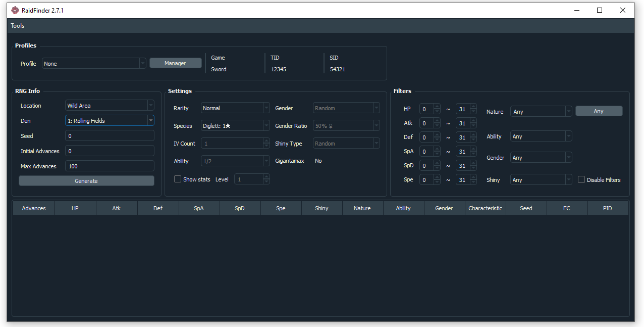
Task: Enable the Show stats checkbox
Action: (178, 179)
